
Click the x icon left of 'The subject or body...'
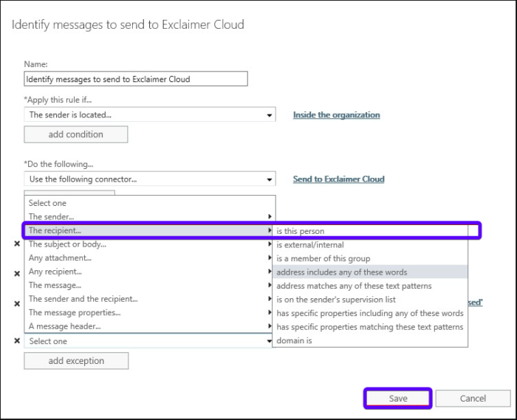(17, 244)
